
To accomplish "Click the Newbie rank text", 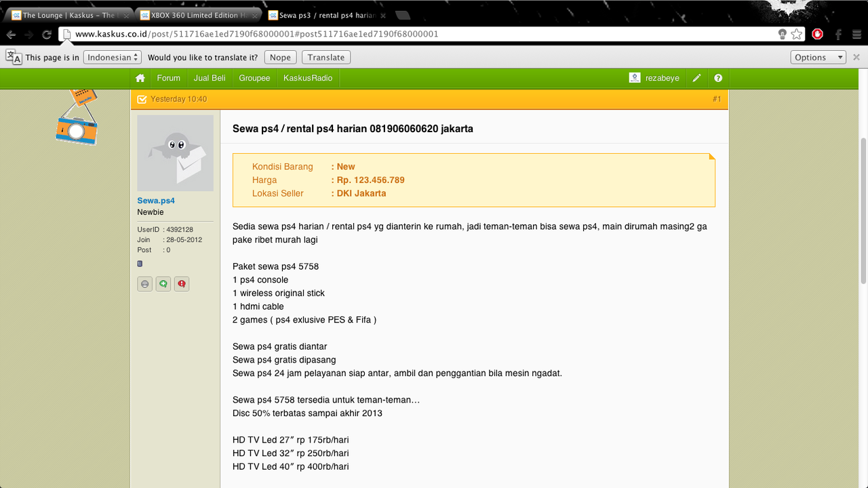I will tap(151, 212).
